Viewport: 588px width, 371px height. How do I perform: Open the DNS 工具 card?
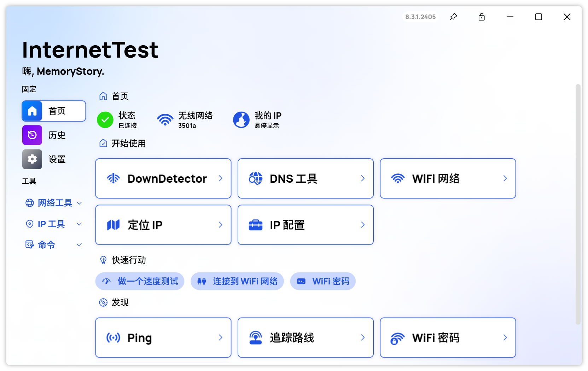pyautogui.click(x=305, y=178)
